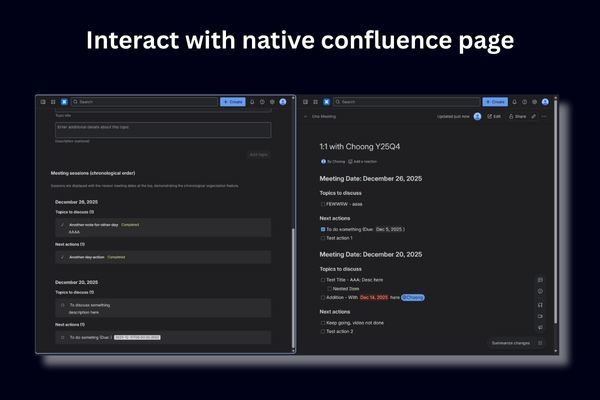600x400 pixels.
Task: Click the December 26, 2025 heading in left window
Action: [x=77, y=202]
